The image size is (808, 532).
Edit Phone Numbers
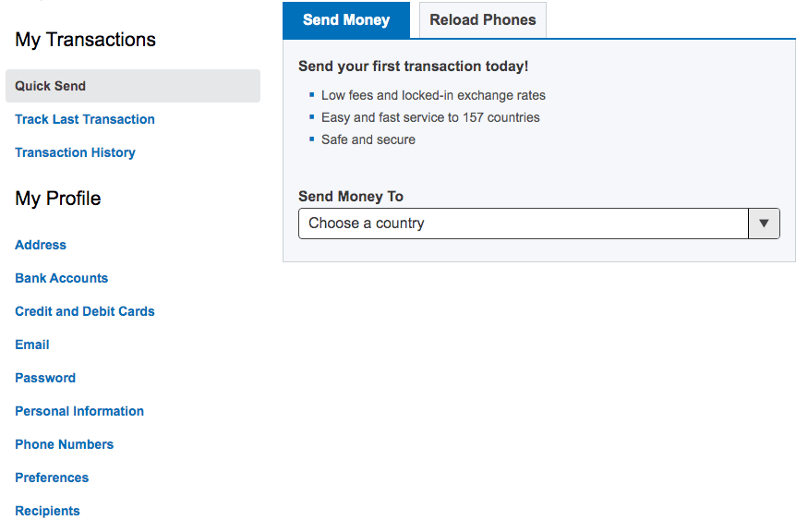pyautogui.click(x=65, y=444)
